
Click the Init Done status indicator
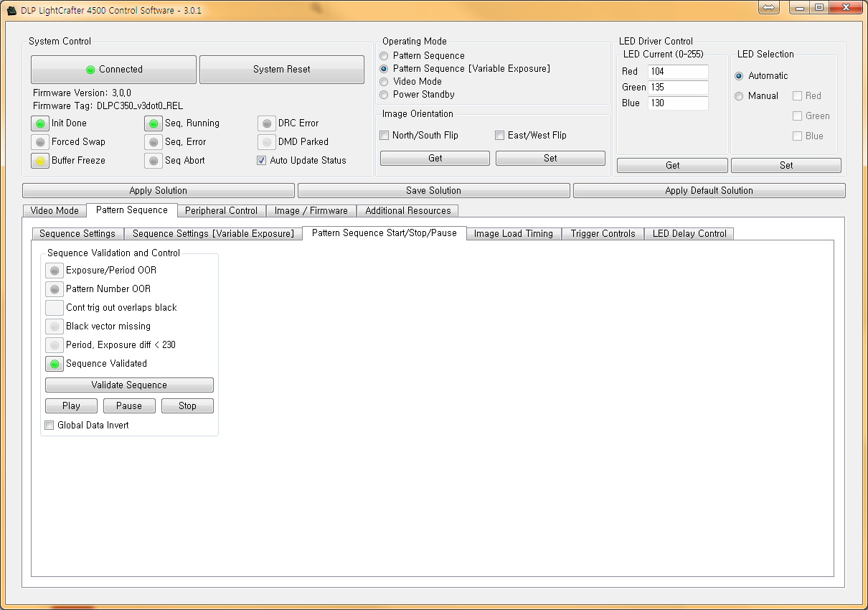point(40,123)
